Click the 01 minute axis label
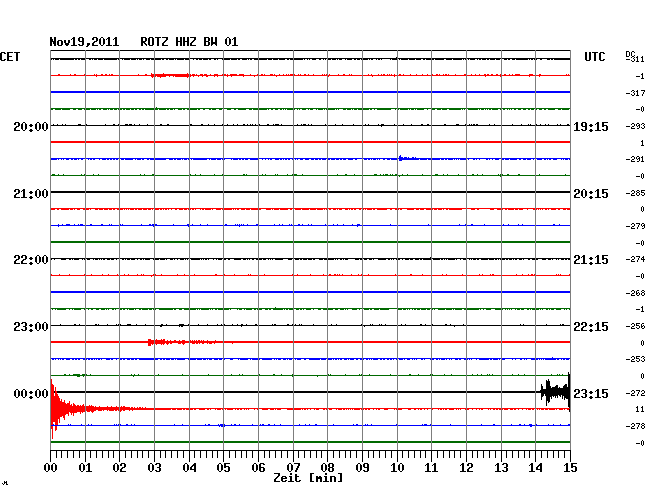This screenshot has height=494, width=650. click(x=85, y=468)
